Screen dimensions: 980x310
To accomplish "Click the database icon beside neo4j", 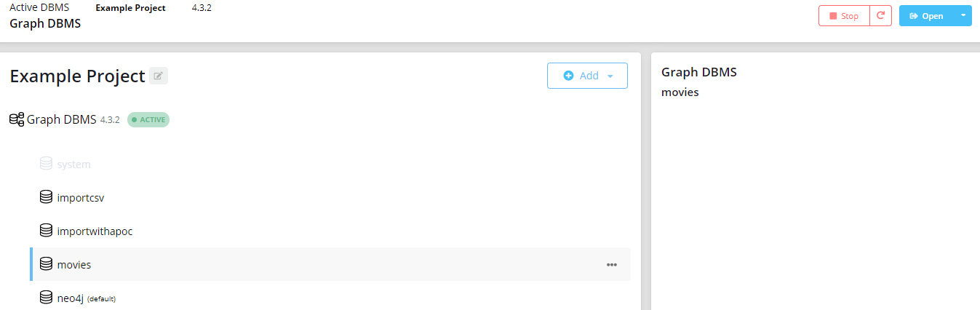I will pyautogui.click(x=46, y=298).
